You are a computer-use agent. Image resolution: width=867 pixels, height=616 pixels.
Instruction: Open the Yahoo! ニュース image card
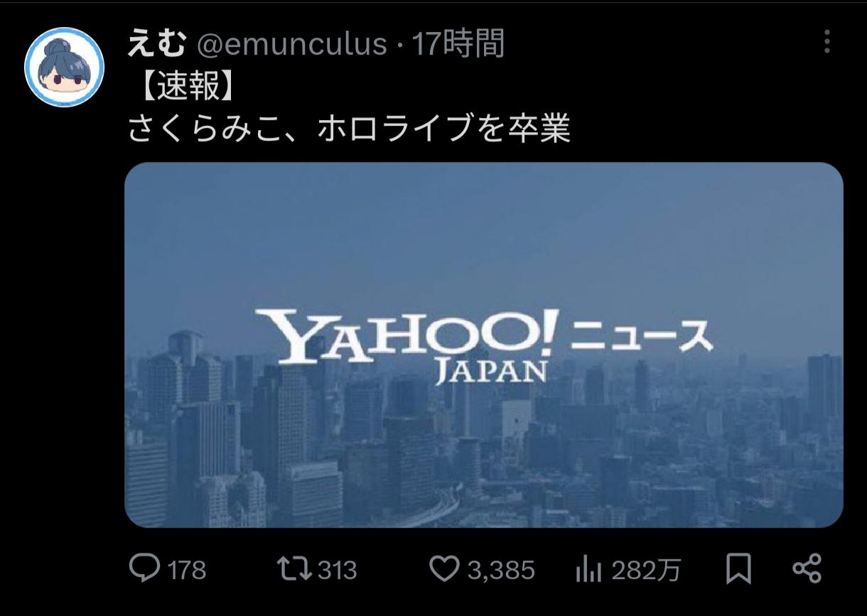(484, 345)
